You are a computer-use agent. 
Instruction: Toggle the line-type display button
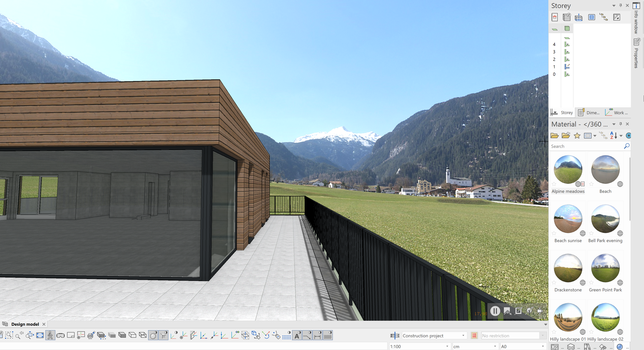pos(307,335)
